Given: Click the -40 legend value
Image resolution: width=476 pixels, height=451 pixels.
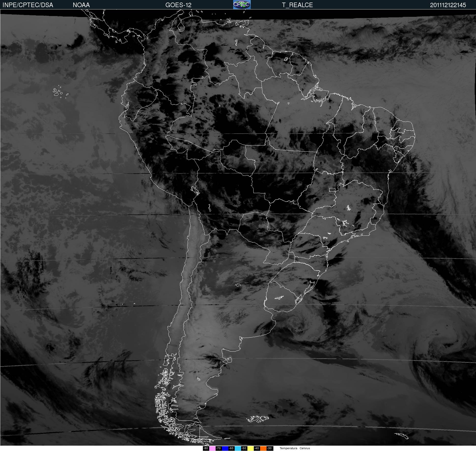Looking at the screenshot, I should [x=257, y=448].
